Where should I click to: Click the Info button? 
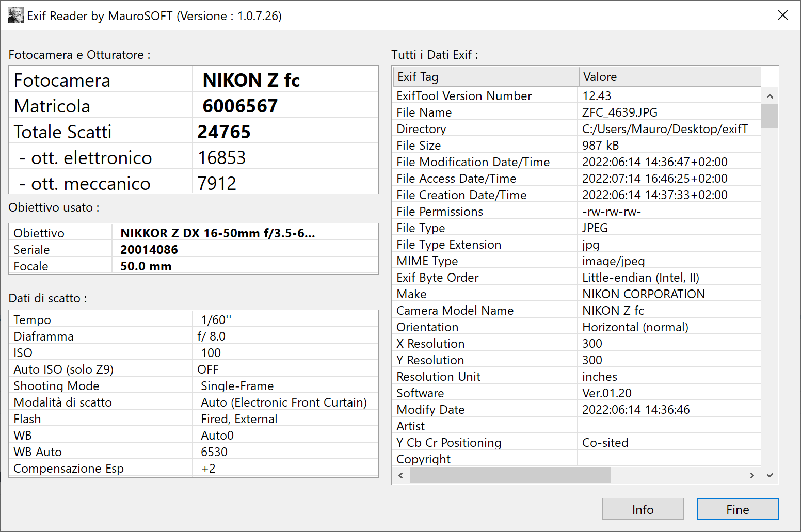coord(643,509)
